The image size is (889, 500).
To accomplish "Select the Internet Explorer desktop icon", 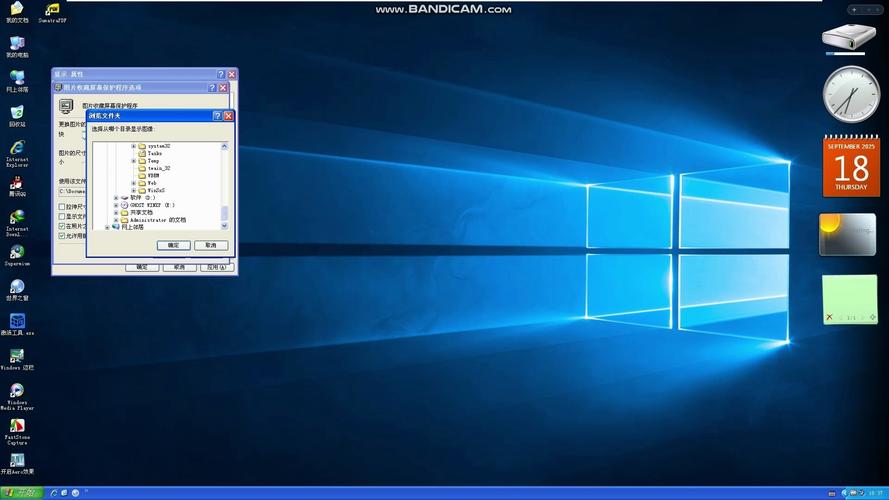I will click(x=16, y=153).
